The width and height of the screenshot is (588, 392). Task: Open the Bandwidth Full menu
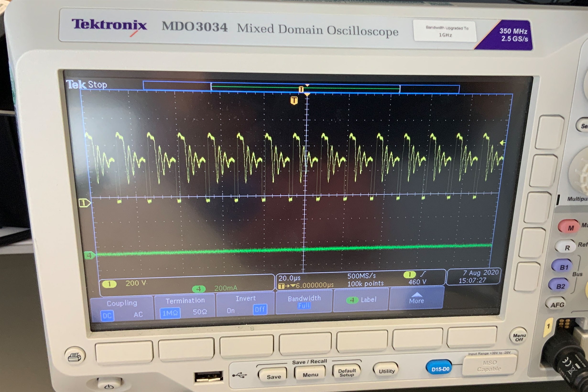(304, 302)
